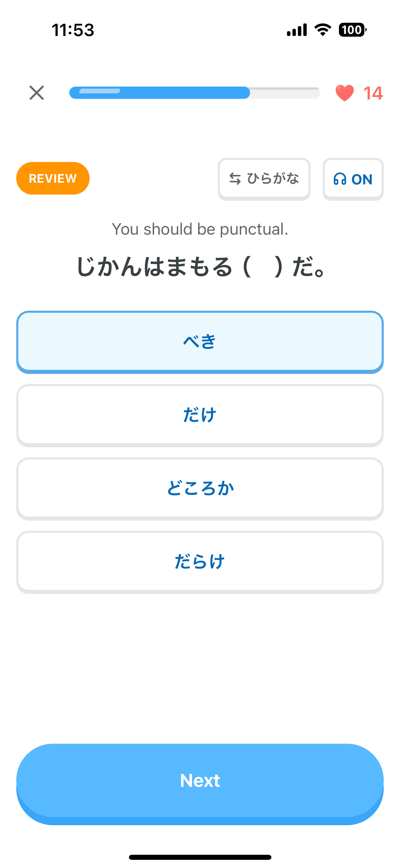Tap the Wi-Fi icon in status bar
Image resolution: width=400 pixels, height=868 pixels.
[323, 30]
